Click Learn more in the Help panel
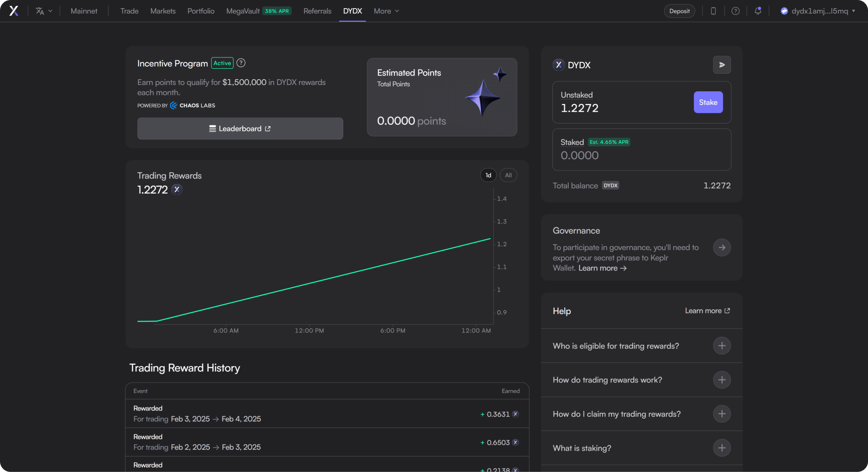The width and height of the screenshot is (868, 472). (707, 311)
